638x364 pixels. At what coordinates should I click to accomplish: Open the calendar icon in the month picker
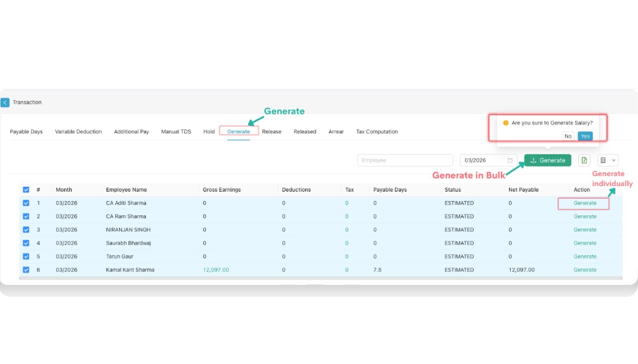[x=508, y=160]
